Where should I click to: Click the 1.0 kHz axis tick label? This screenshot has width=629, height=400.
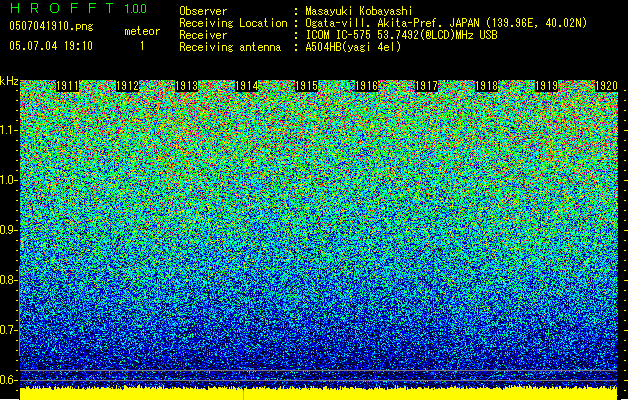9,180
